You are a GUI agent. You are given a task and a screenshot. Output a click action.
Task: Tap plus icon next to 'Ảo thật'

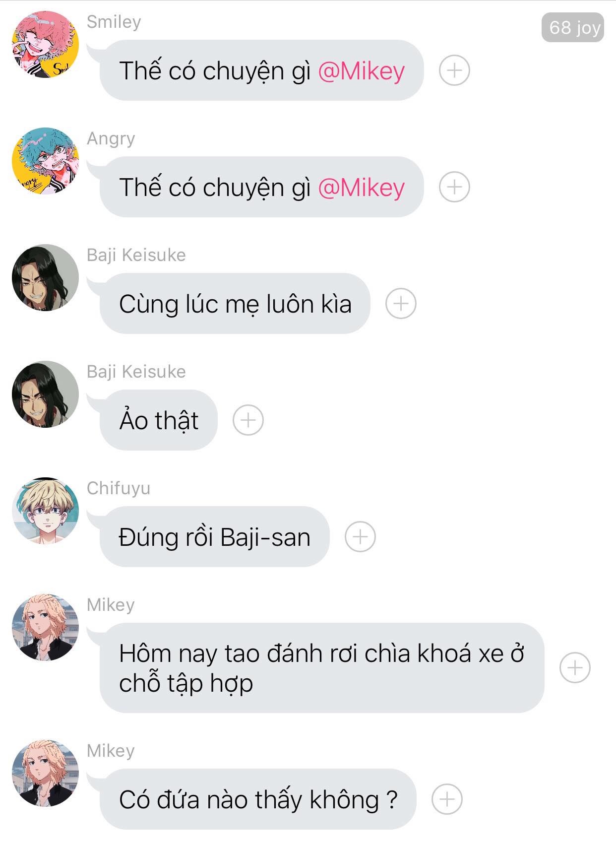[248, 420]
